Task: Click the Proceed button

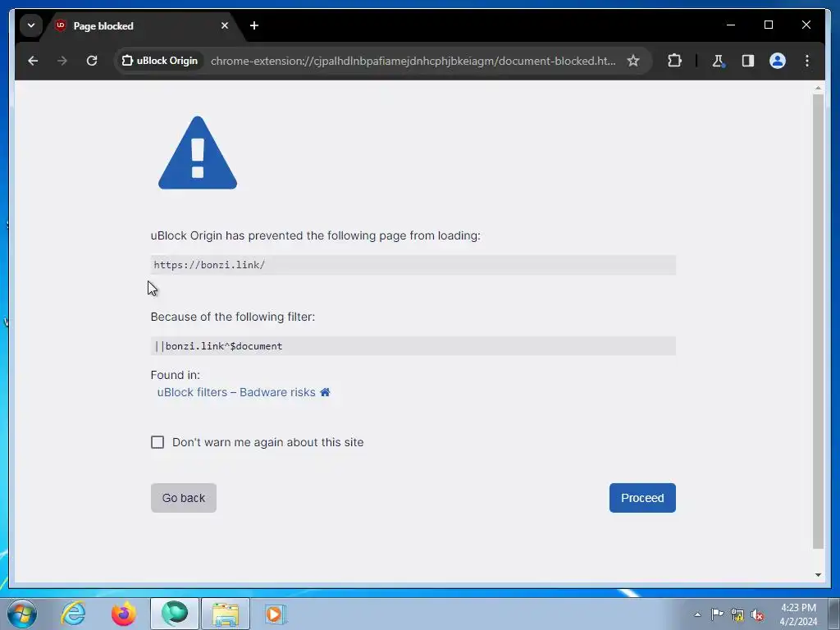Action: tap(642, 498)
